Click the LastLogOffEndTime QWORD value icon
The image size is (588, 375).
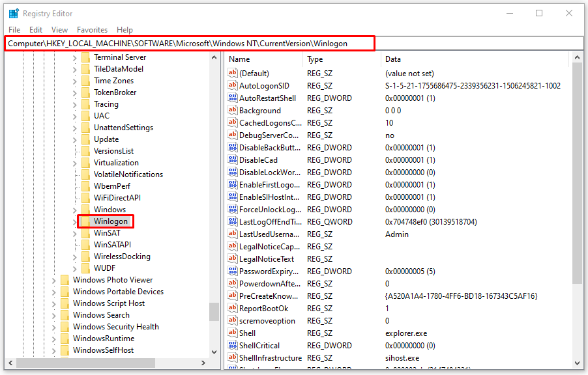pyautogui.click(x=233, y=221)
